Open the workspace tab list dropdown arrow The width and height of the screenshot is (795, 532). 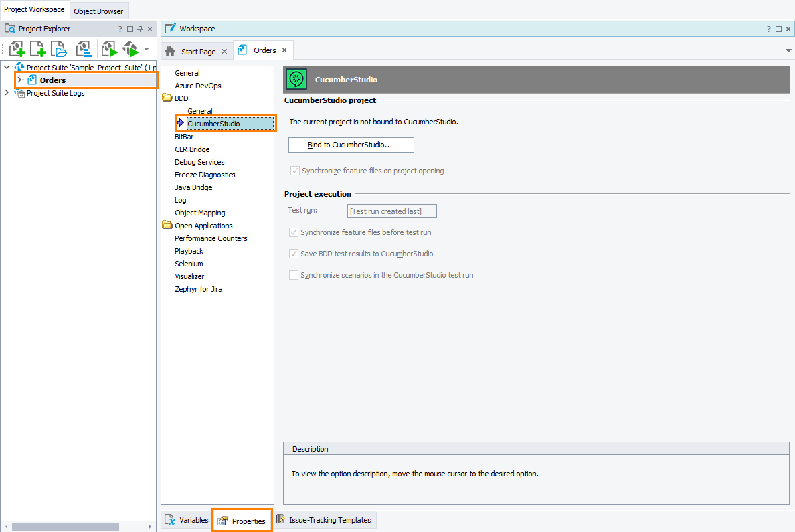coord(788,51)
